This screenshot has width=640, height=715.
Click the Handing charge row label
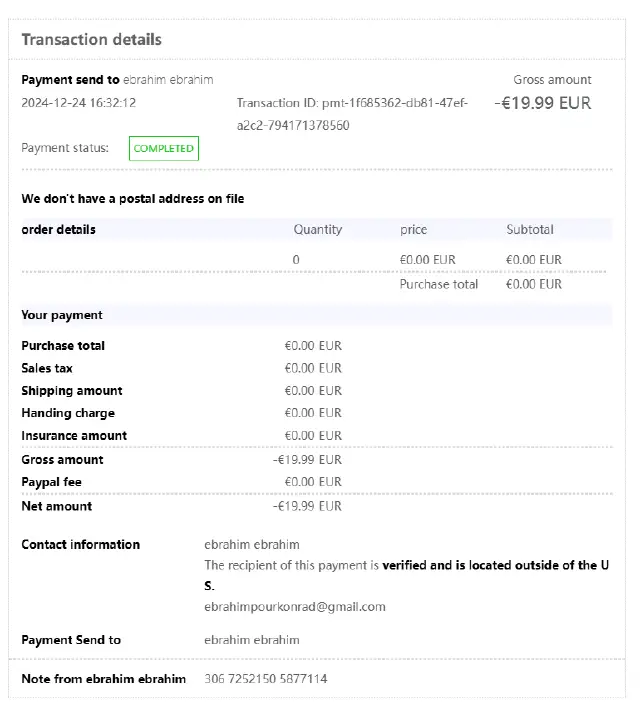(x=68, y=414)
